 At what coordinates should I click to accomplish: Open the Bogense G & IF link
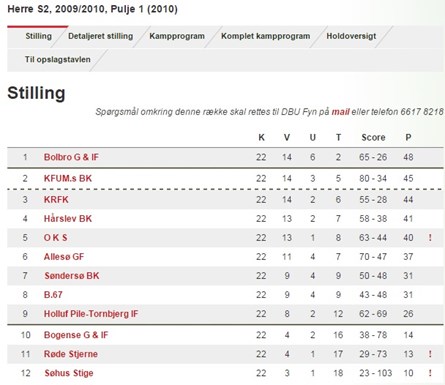tap(76, 335)
